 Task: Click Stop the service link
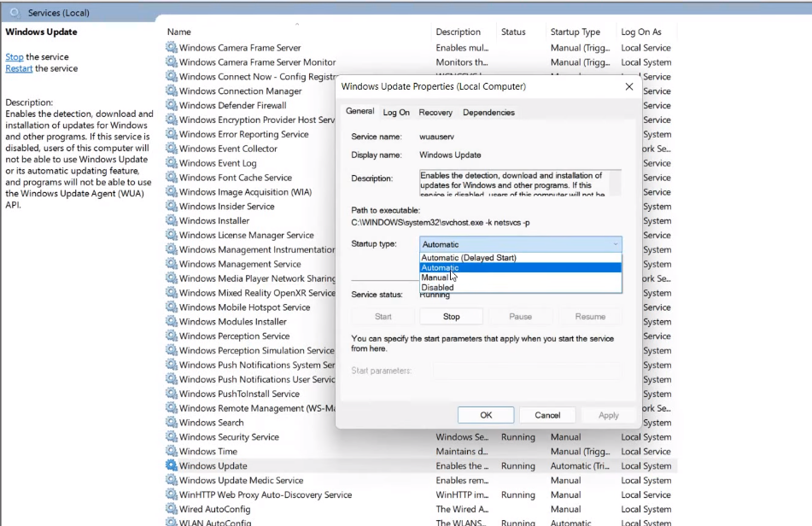[x=15, y=57]
